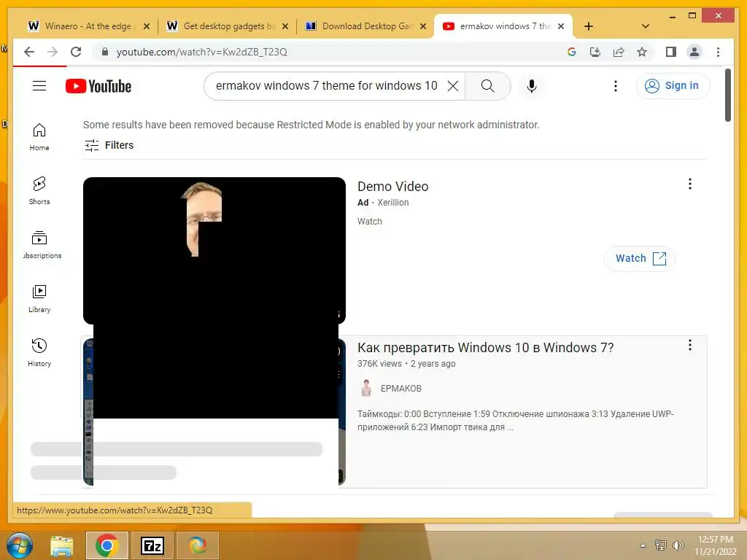747x560 pixels.
Task: Open options for the Demo Video ad
Action: click(x=690, y=184)
